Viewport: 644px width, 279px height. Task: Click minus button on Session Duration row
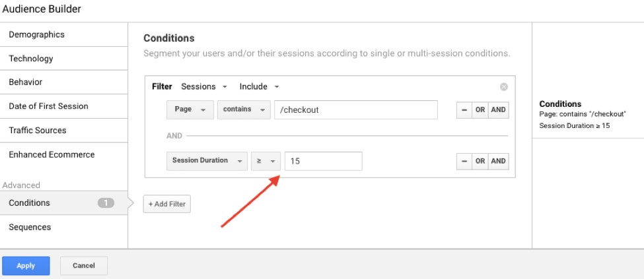point(464,161)
